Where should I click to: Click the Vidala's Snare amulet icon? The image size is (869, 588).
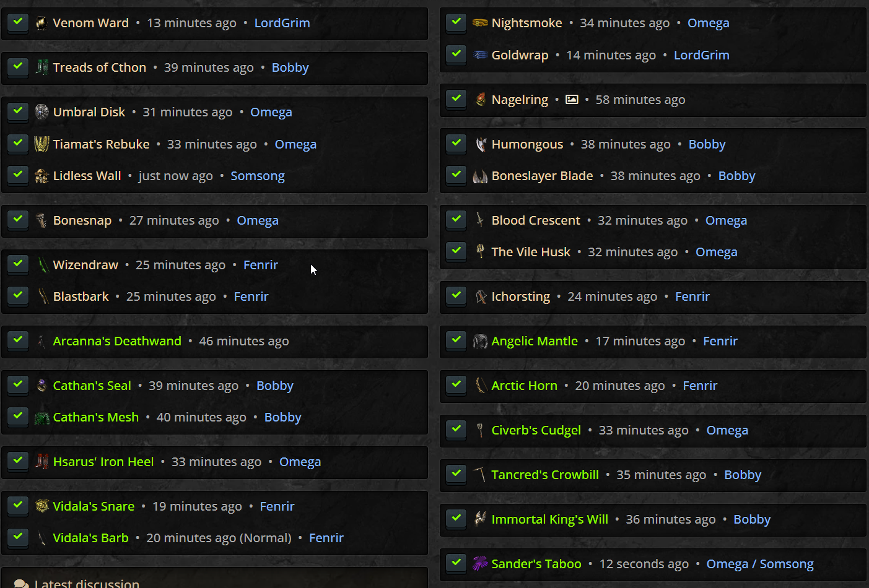[x=41, y=506]
